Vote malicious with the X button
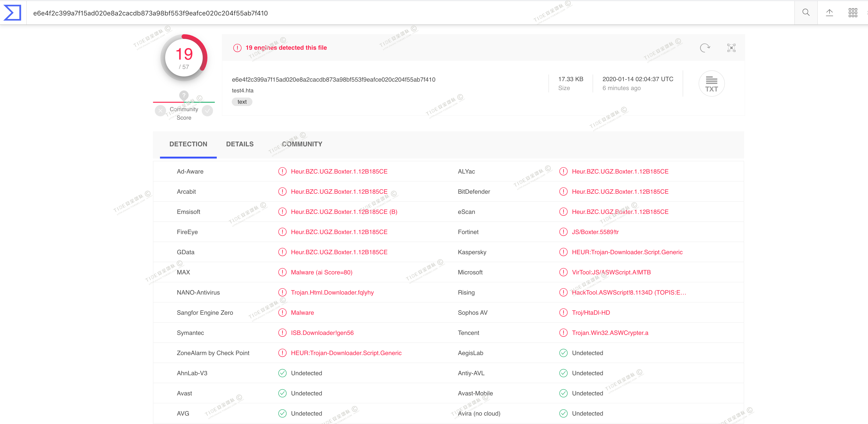This screenshot has width=868, height=424. coord(160,110)
